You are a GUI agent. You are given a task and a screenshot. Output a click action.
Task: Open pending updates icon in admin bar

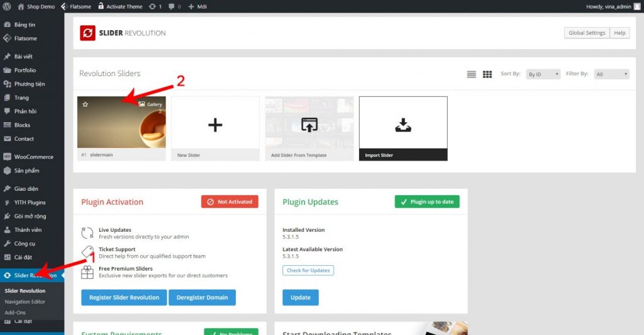tap(155, 6)
